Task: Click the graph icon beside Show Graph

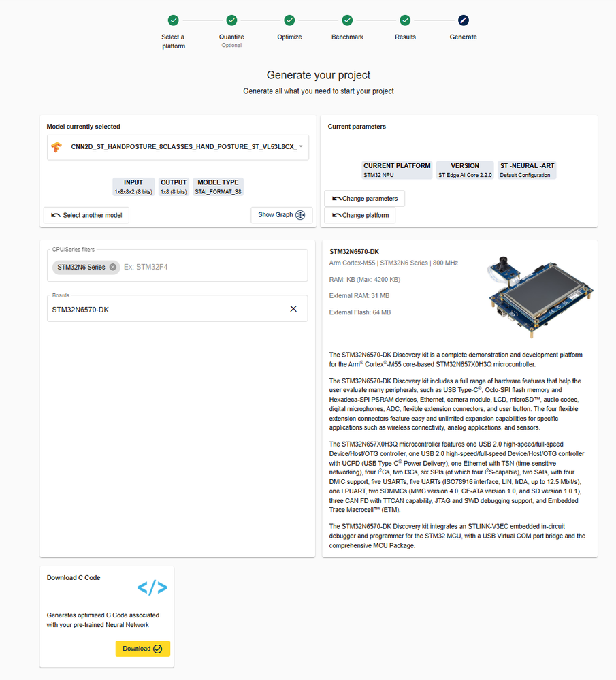Action: pos(300,215)
